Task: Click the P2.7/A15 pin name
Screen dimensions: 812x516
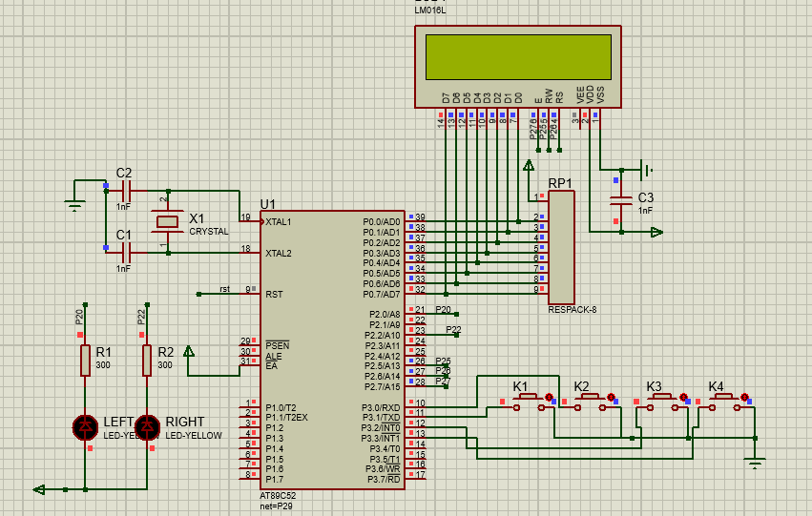Action: point(383,386)
